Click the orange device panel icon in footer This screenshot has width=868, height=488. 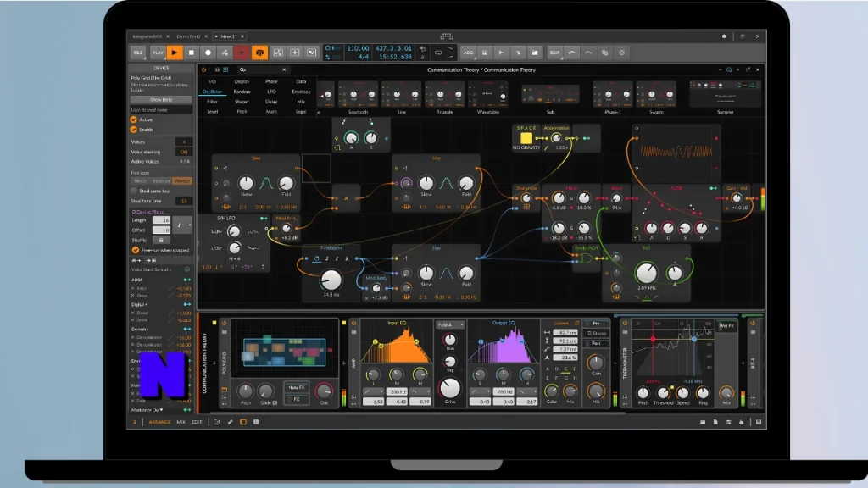[x=243, y=422]
